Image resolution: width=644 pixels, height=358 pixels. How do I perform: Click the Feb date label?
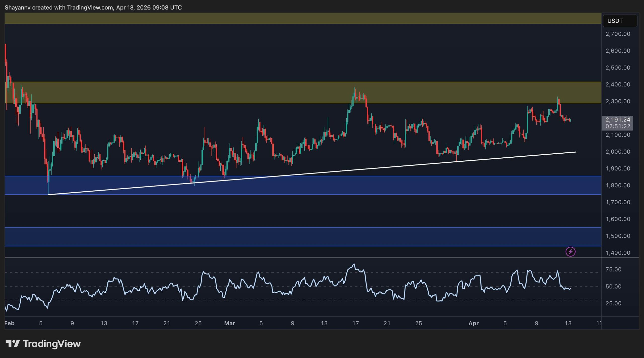(x=10, y=323)
